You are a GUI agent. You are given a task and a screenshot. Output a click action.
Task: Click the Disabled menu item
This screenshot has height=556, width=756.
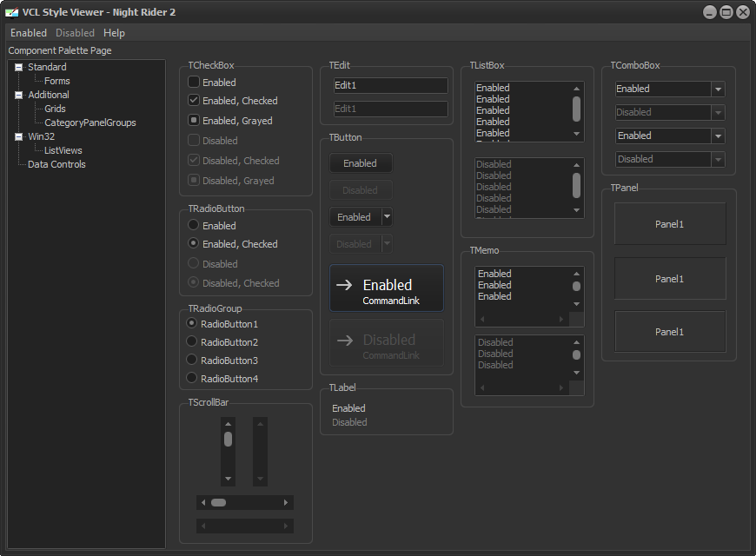[75, 33]
